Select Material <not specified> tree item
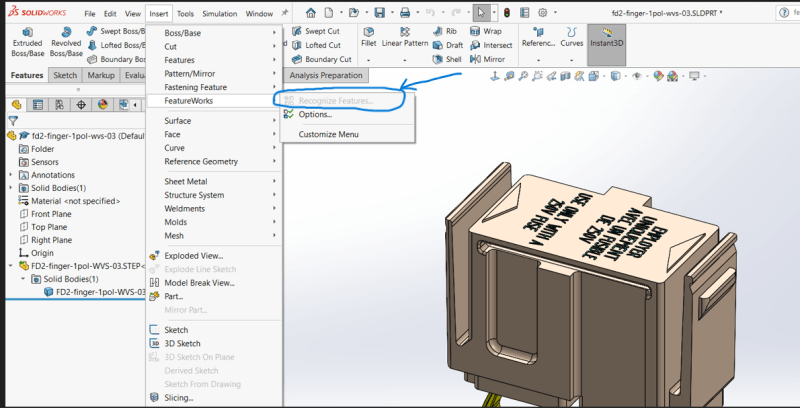The width and height of the screenshot is (800, 408). tap(69, 201)
